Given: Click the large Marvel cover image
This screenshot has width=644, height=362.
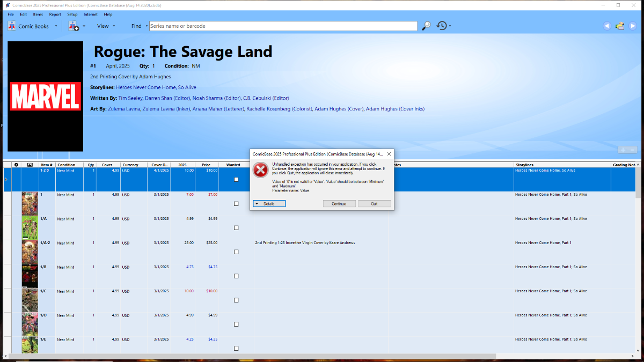Looking at the screenshot, I should (x=46, y=97).
